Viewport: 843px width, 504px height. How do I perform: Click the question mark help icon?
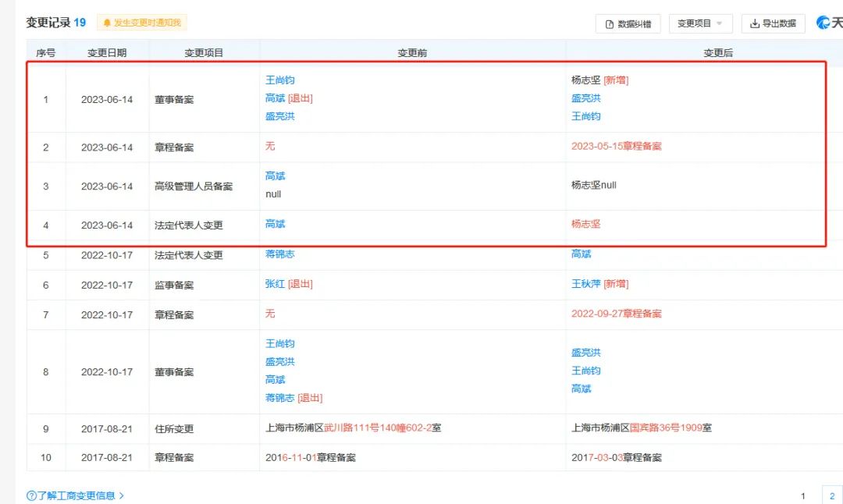click(x=31, y=495)
